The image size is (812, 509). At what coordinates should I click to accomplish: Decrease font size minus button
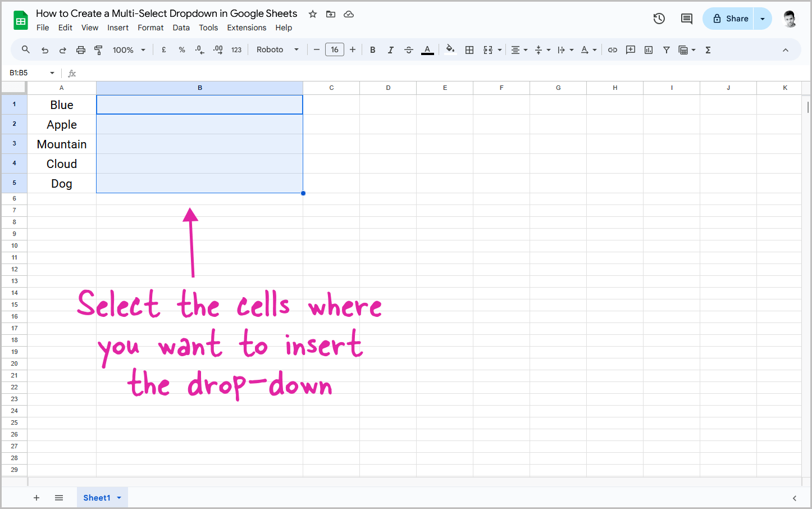click(x=317, y=50)
